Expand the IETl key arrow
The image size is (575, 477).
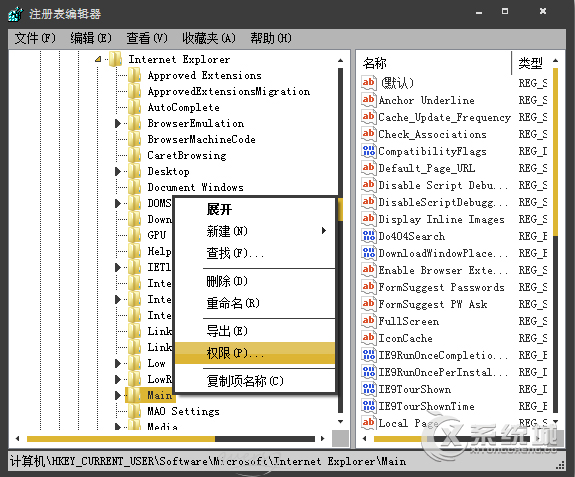coord(118,267)
